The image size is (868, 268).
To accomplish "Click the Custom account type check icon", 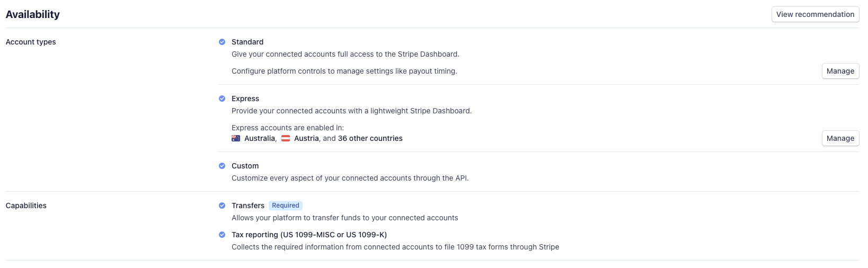I will tap(222, 166).
